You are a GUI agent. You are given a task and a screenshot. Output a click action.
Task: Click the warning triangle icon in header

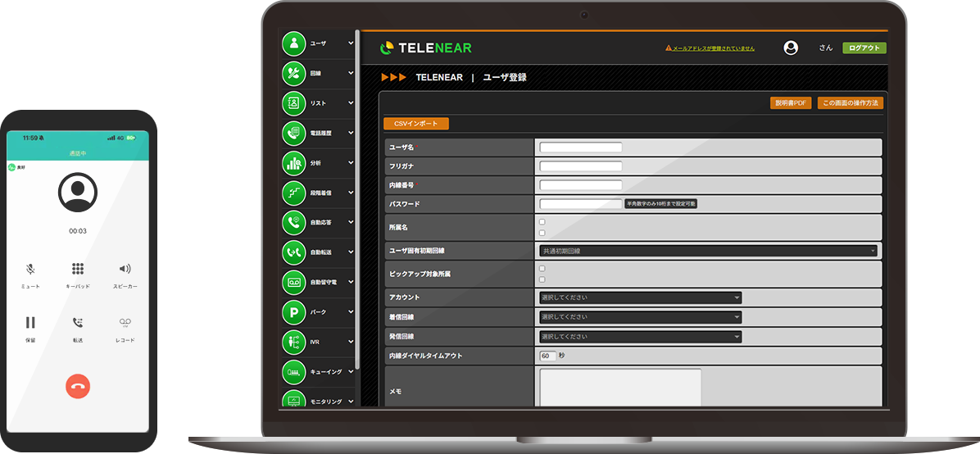coord(668,48)
